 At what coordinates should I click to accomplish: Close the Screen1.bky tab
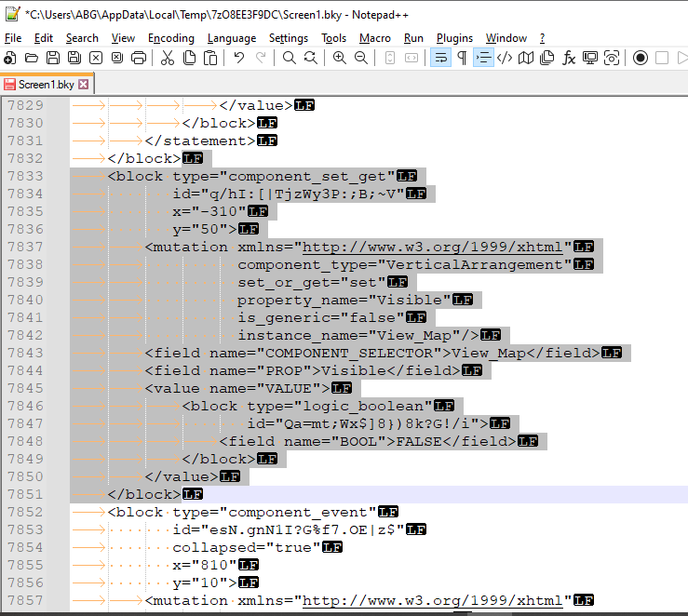(x=83, y=84)
